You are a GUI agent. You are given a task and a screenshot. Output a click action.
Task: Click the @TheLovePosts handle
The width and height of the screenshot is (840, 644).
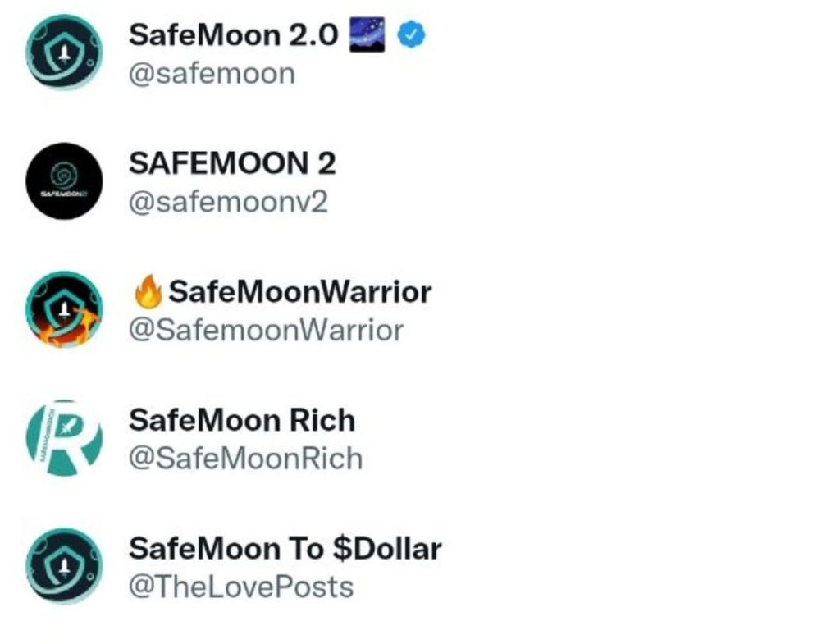(240, 587)
